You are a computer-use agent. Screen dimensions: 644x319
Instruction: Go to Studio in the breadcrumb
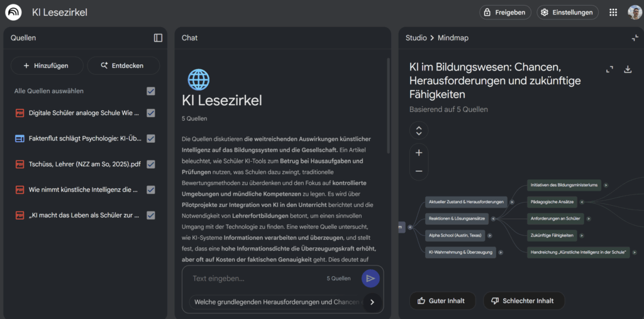(x=416, y=38)
